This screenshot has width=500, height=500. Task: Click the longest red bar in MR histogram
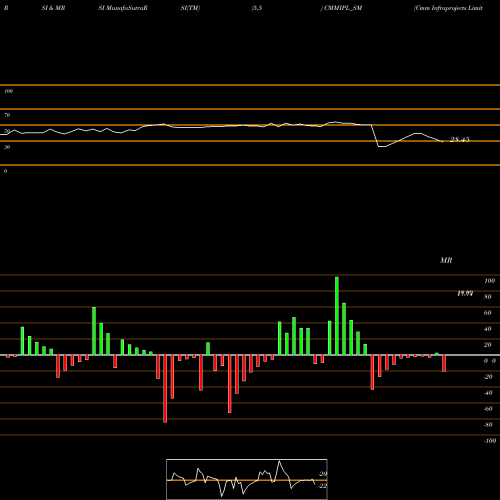(x=165, y=389)
